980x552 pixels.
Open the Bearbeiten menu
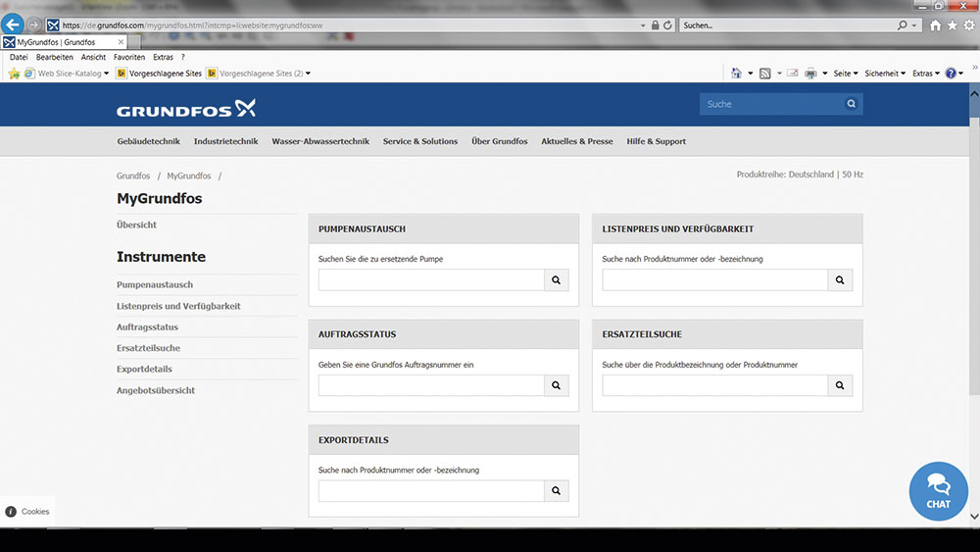(x=54, y=57)
